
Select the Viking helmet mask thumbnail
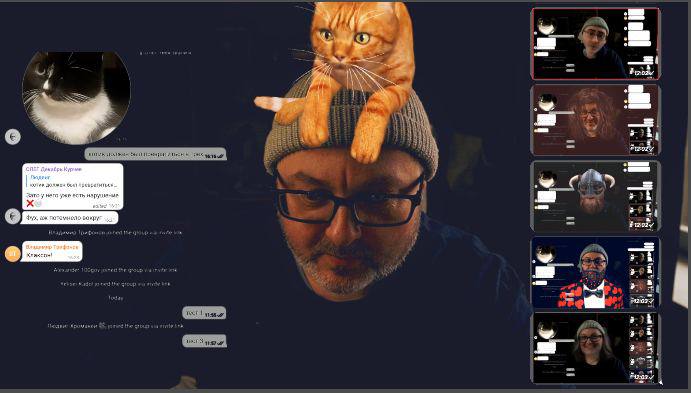pyautogui.click(x=595, y=196)
